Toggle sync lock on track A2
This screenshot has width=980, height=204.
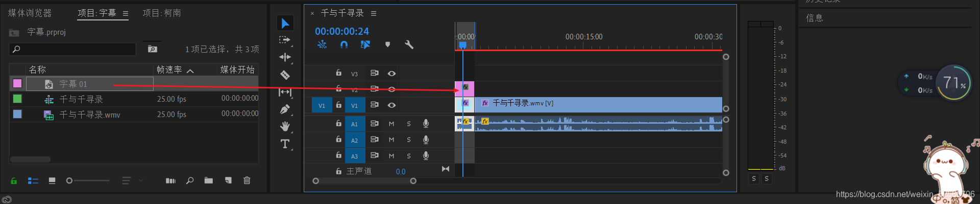(374, 139)
